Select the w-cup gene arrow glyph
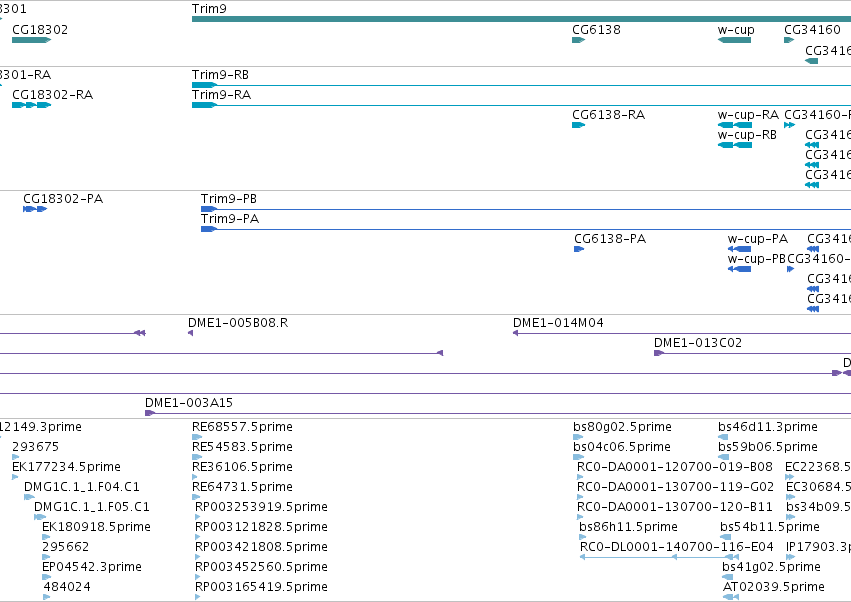This screenshot has width=851, height=602. coord(734,40)
